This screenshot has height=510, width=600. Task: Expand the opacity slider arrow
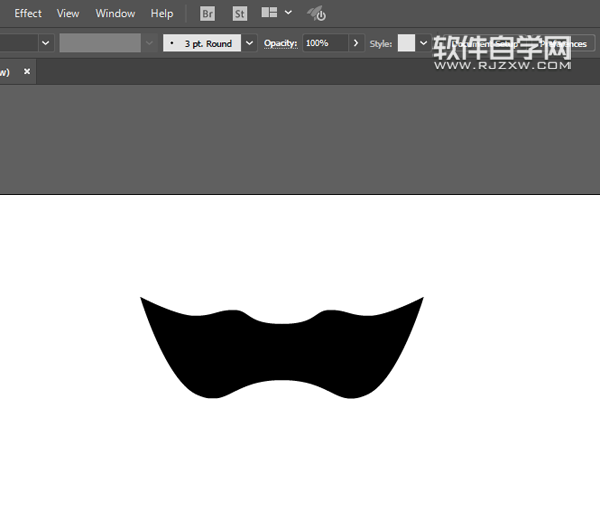click(357, 44)
